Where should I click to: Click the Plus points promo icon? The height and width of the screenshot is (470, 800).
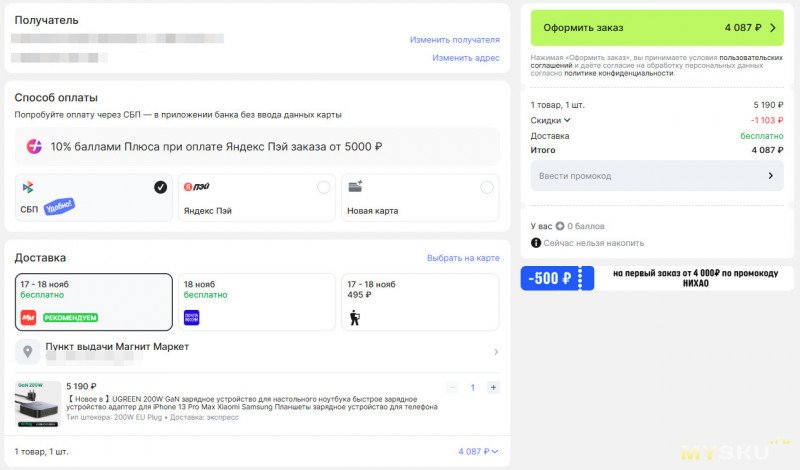(35, 146)
